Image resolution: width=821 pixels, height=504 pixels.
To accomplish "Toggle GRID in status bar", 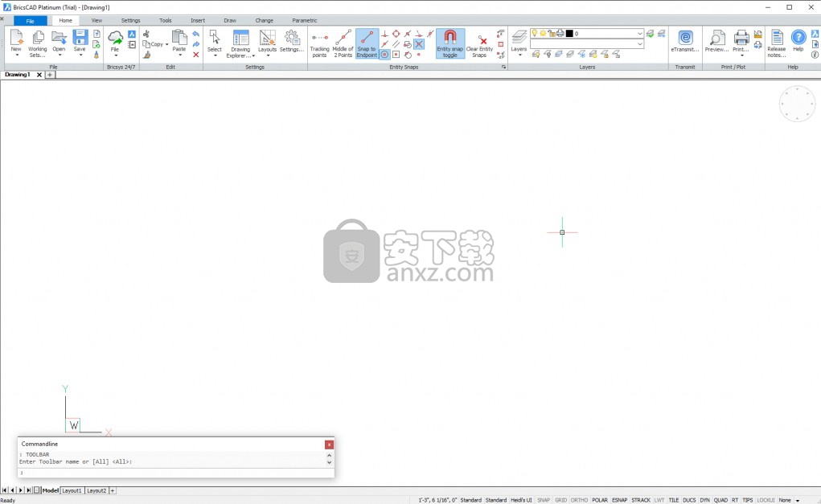I will pyautogui.click(x=560, y=500).
